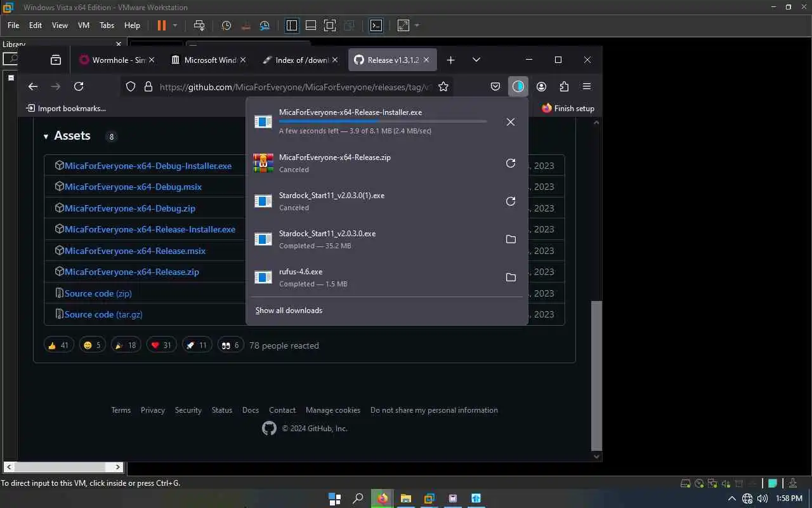Toggle VMware full screen mode
This screenshot has width=812, height=508.
(x=330, y=25)
